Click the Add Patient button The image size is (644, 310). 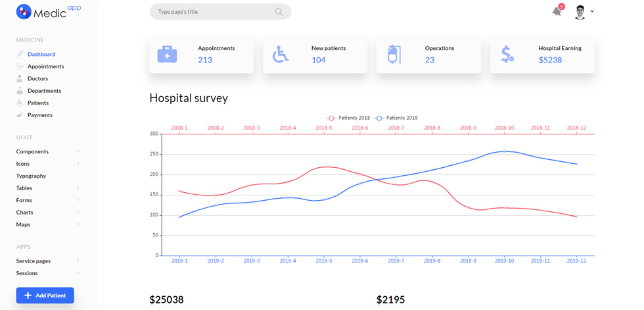(x=45, y=296)
